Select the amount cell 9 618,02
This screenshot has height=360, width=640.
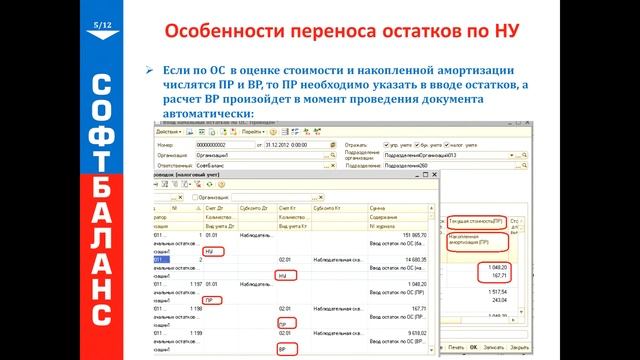click(x=417, y=333)
